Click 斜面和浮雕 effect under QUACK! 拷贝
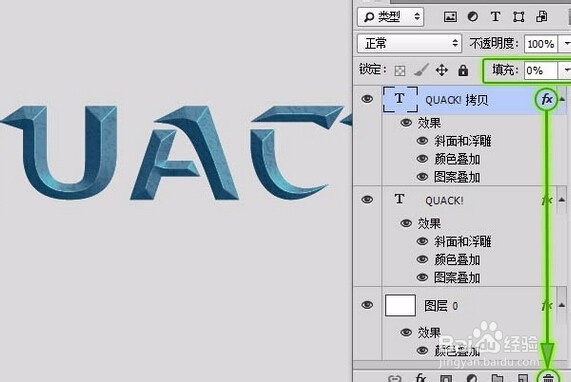This screenshot has width=571, height=382. (x=462, y=141)
